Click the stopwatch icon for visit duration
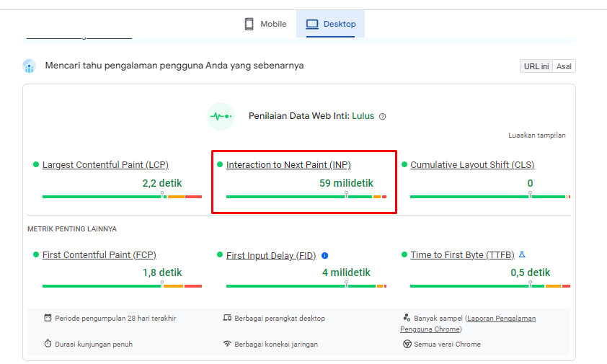Image resolution: width=607 pixels, height=364 pixels. (48, 344)
